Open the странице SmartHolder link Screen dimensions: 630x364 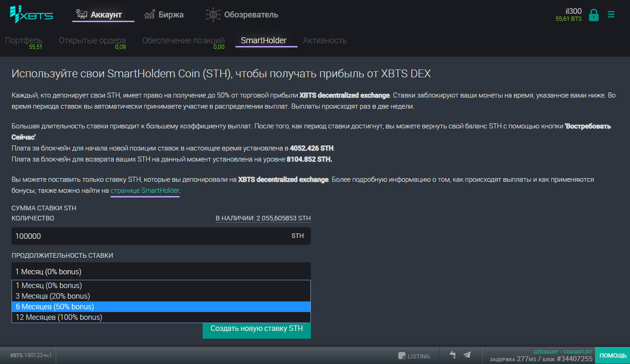(x=145, y=191)
